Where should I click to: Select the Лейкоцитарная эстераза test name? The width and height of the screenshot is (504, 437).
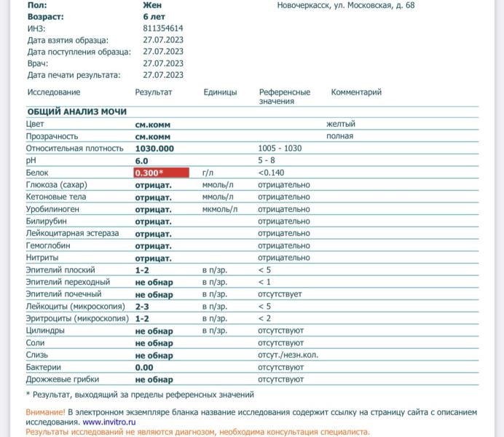click(x=72, y=234)
